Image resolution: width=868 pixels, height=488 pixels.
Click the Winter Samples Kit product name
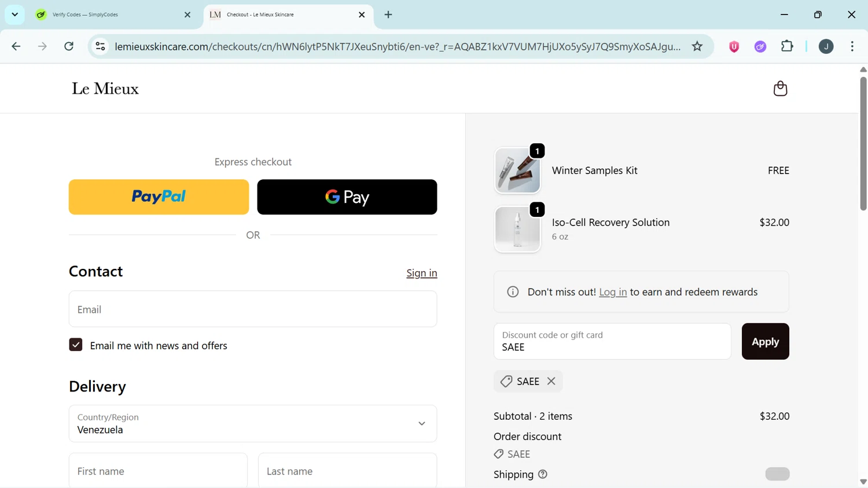pyautogui.click(x=594, y=171)
